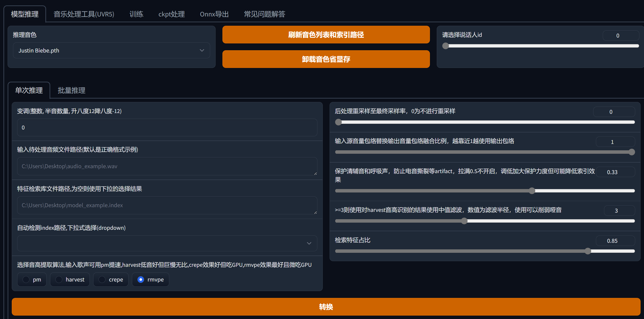Screen dimensions: 644x319
Task: Click 卸载音色省显存 button
Action: pos(326,59)
